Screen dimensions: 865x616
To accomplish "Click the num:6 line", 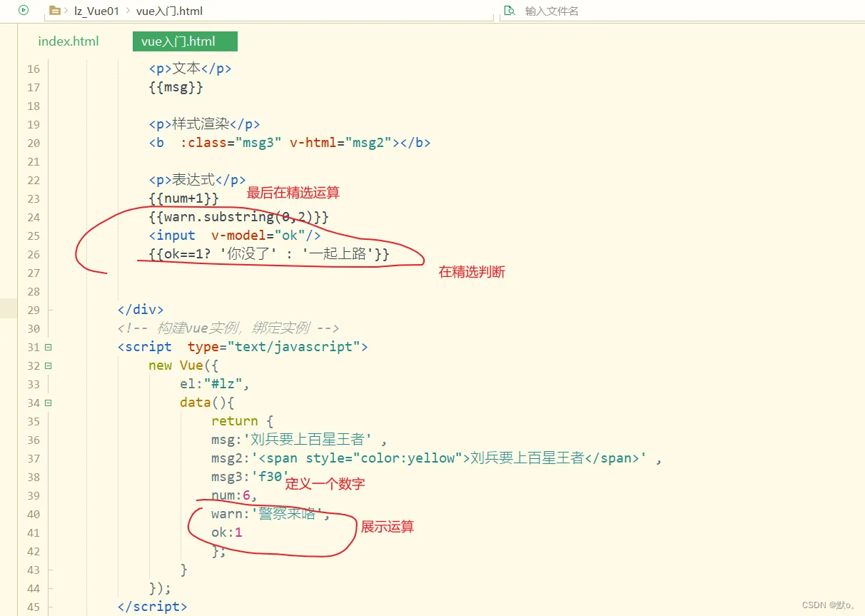I will 234,495.
